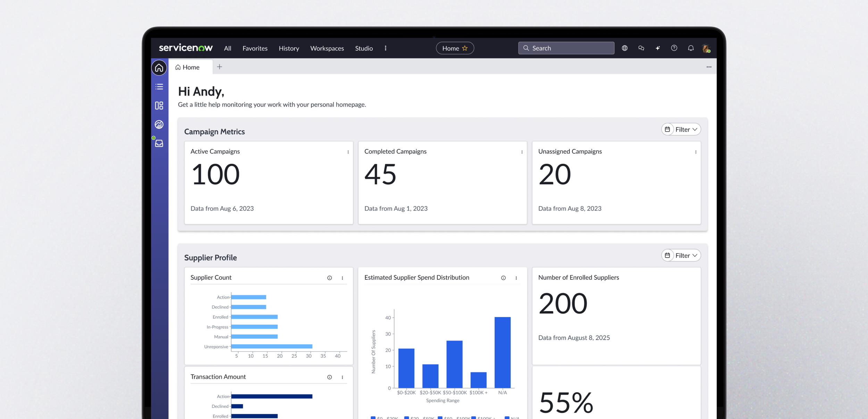Click the Home pill button in header
Screen dimensions: 868x419
[455, 48]
